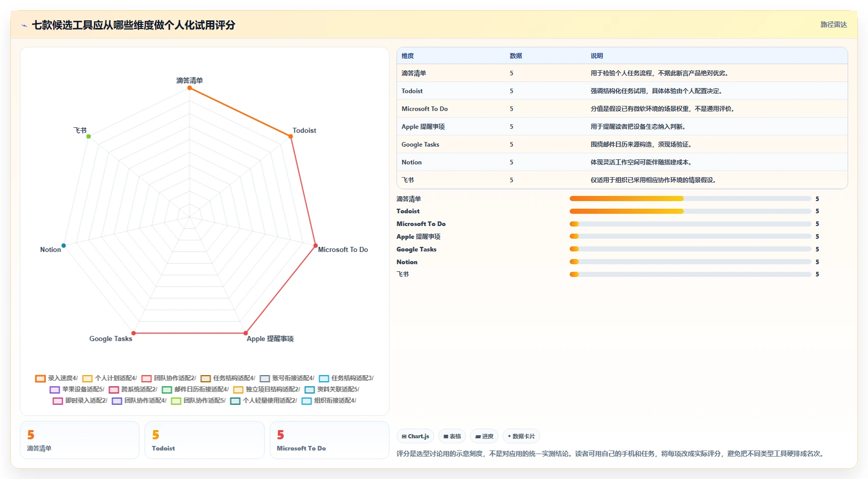Toggle the 账号衔接适配4/ legend item
This screenshot has height=479, width=868.
pos(287,378)
